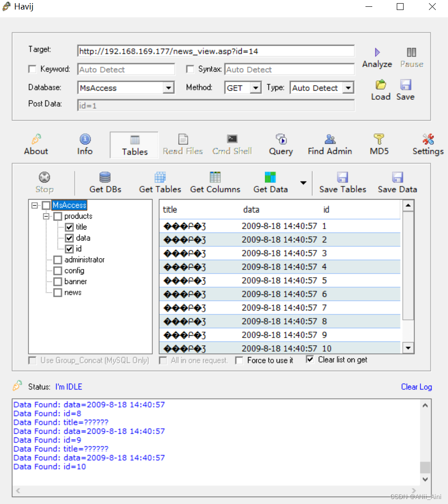The height and width of the screenshot is (504, 448).
Task: Click log pane scroll right arrow
Action: tap(414, 490)
